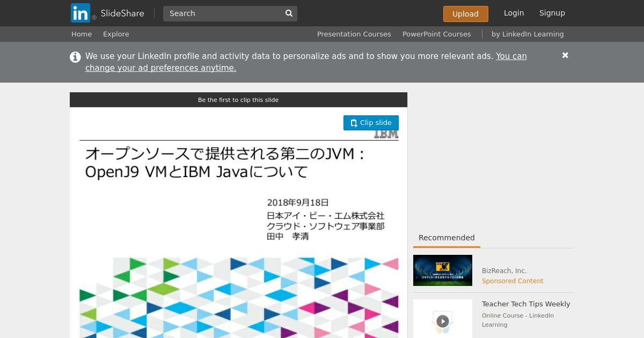
Task: Open by LinkedIn Learning link
Action: click(x=528, y=34)
